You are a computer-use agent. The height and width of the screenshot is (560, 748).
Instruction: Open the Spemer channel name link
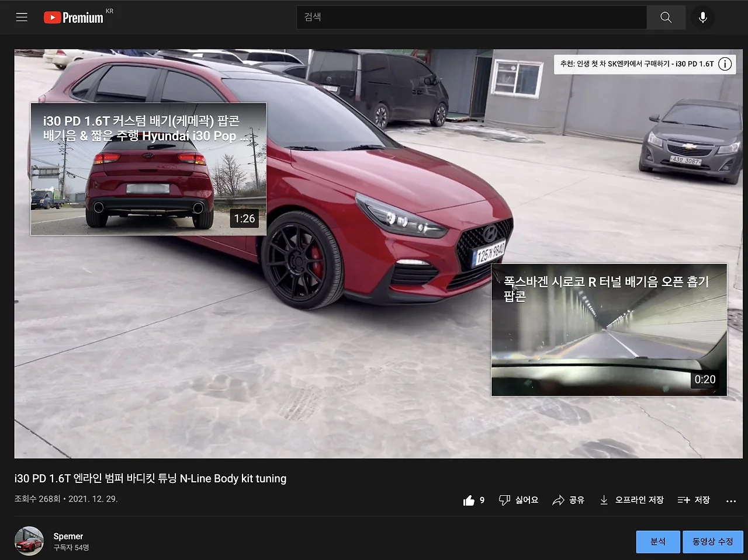tap(68, 536)
